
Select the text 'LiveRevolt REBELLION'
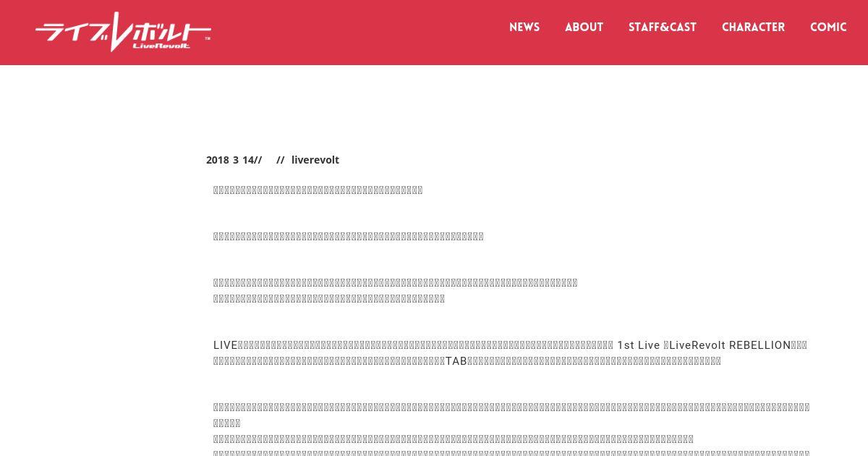730,345
